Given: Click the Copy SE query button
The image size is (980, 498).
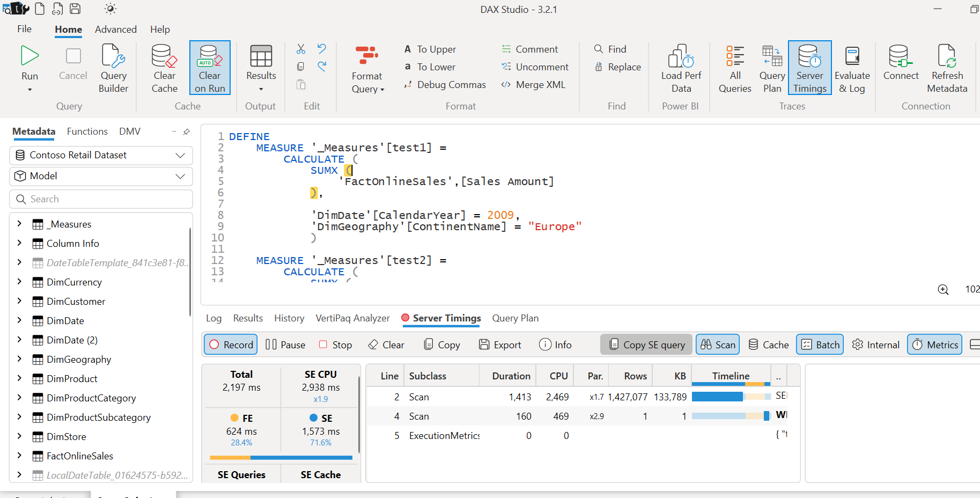Looking at the screenshot, I should coord(646,344).
